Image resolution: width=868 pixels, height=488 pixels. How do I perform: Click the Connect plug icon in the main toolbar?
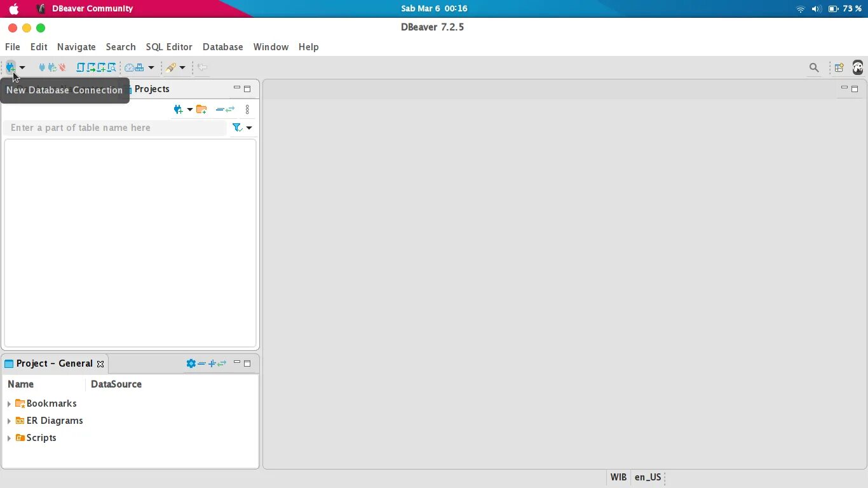pos(42,67)
